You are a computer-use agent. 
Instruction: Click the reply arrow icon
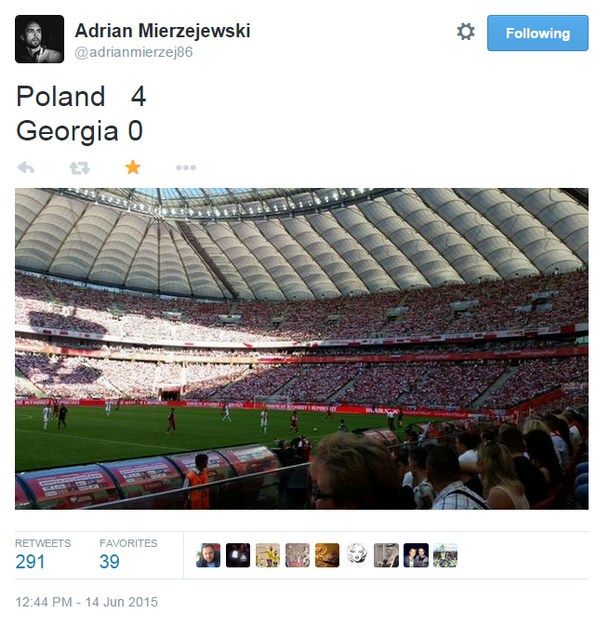[x=26, y=167]
